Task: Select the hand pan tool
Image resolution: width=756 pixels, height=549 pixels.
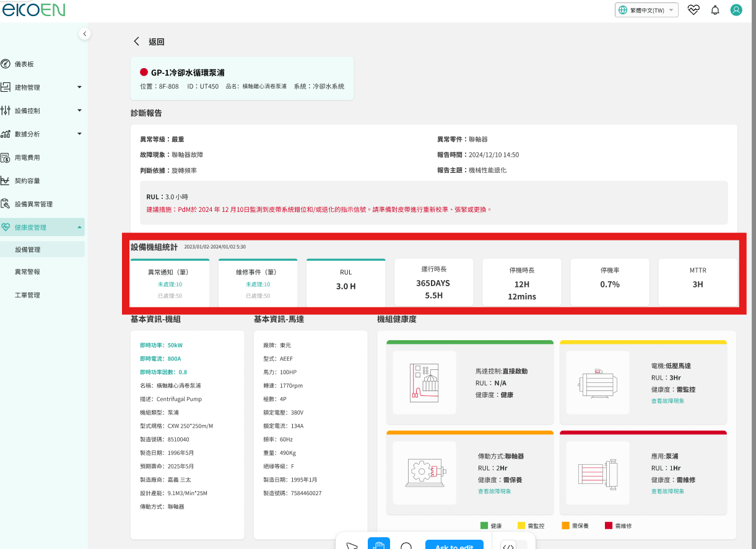Action: click(x=379, y=546)
